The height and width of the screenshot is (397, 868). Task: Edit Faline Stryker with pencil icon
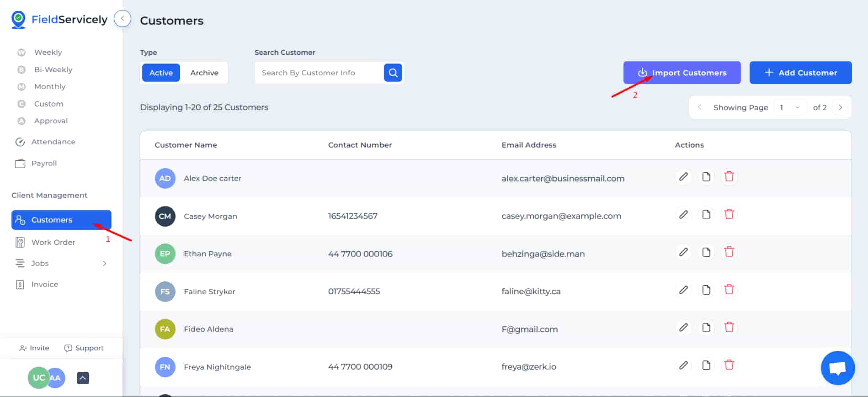pos(683,290)
